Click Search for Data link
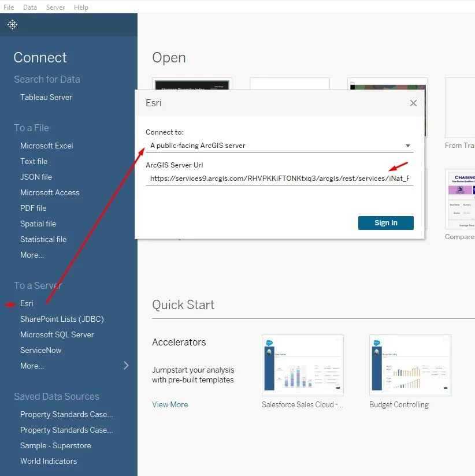Image resolution: width=475 pixels, height=476 pixels. pos(47,79)
